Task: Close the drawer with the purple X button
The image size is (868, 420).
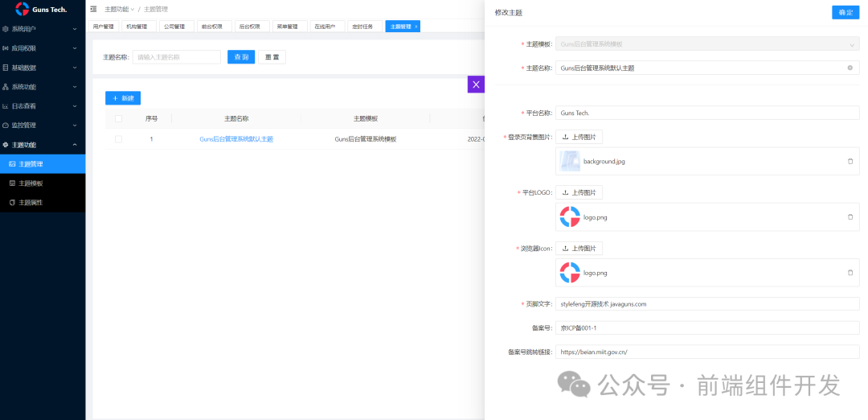Action: point(476,84)
